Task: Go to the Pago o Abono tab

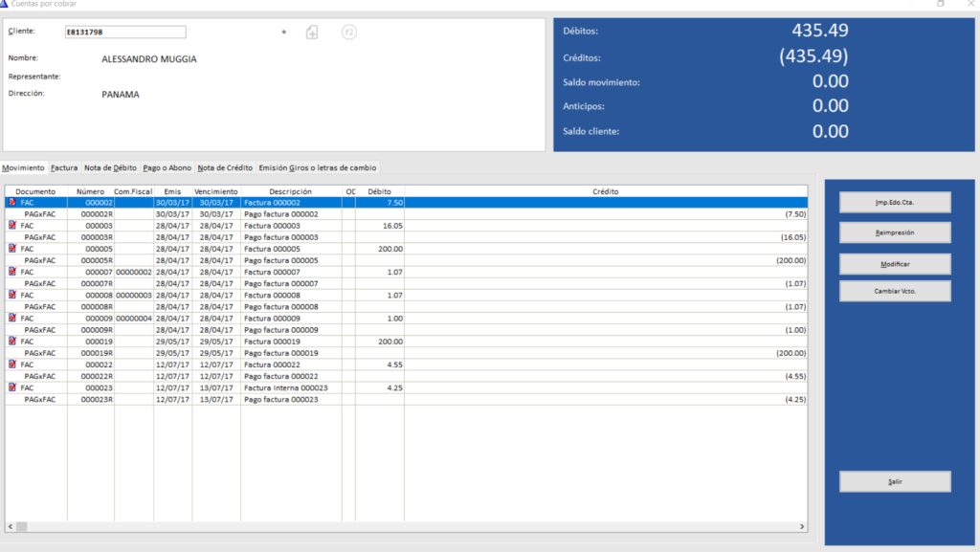Action: (166, 167)
